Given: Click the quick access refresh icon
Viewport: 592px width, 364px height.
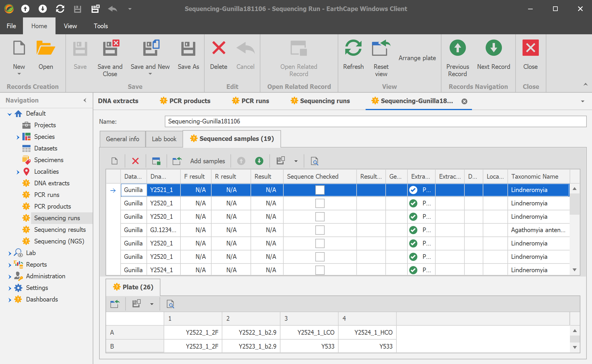Looking at the screenshot, I should [60, 9].
